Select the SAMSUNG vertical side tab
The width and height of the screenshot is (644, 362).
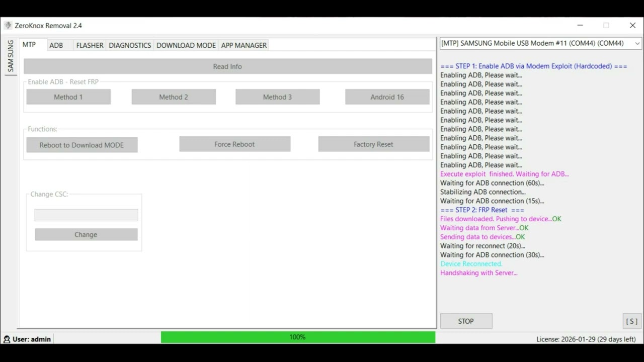point(10,56)
